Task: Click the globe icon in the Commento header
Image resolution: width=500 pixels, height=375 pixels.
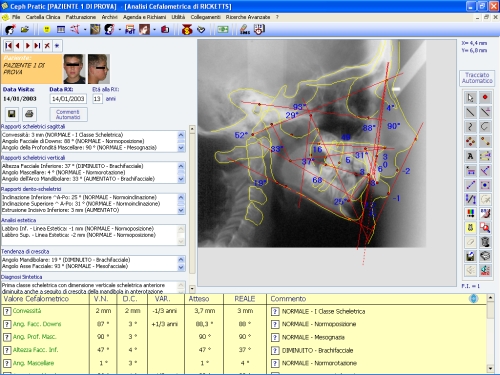Action: coord(474,299)
